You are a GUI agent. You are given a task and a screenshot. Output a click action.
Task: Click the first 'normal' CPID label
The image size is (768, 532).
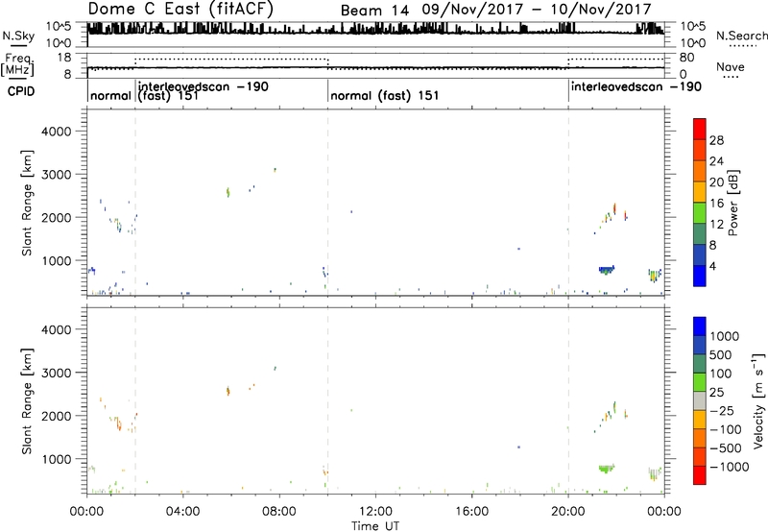point(111,95)
